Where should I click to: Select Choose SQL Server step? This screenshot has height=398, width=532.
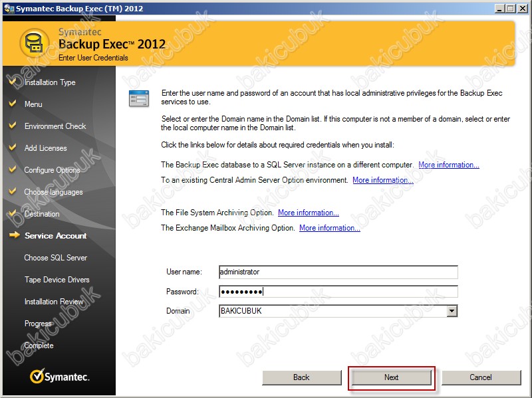(56, 258)
